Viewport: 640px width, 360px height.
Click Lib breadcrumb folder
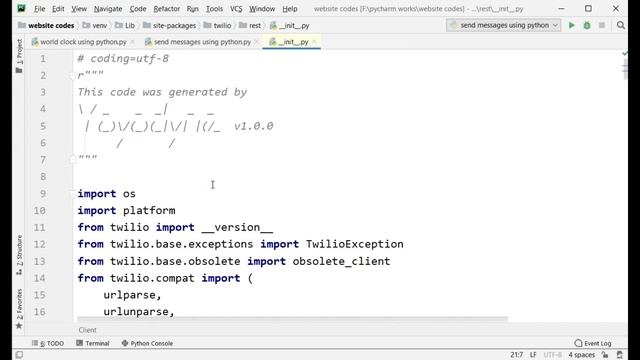(125, 25)
